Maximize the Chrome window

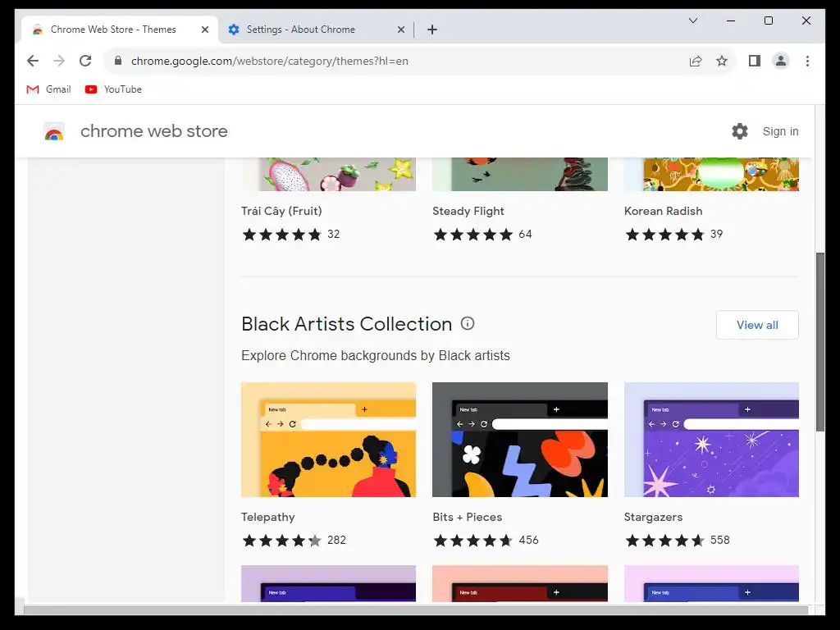coord(768,21)
